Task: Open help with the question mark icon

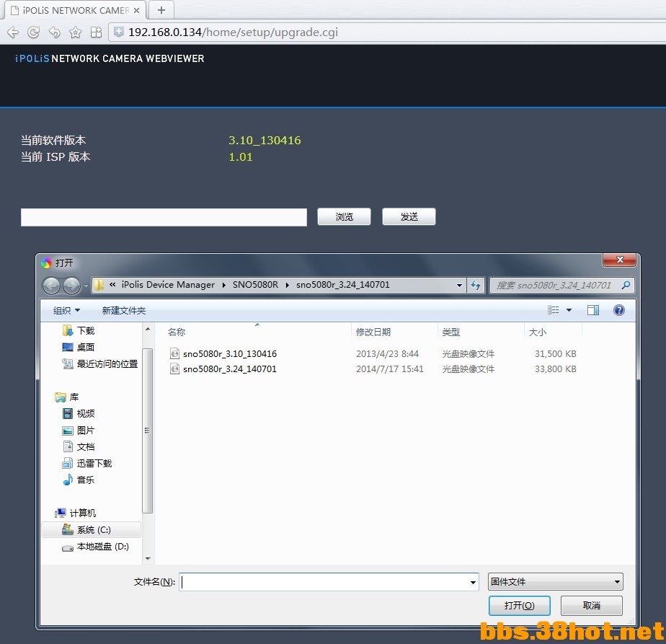Action: [619, 310]
